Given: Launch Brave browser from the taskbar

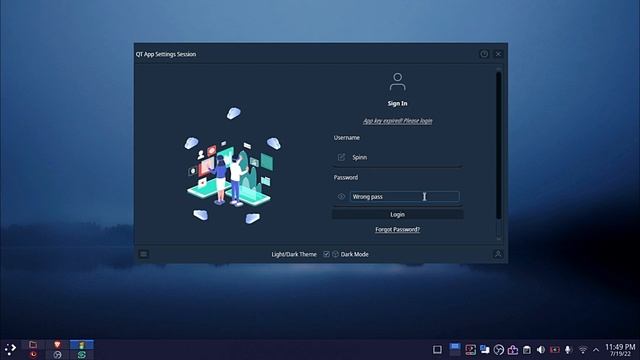Looking at the screenshot, I should [57, 345].
